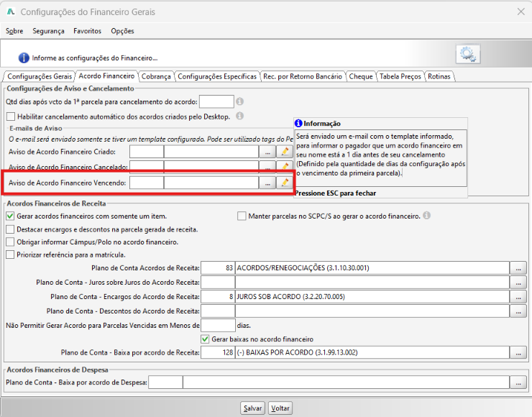Select the Acordo Financeiro tab
532x417 pixels.
106,76
